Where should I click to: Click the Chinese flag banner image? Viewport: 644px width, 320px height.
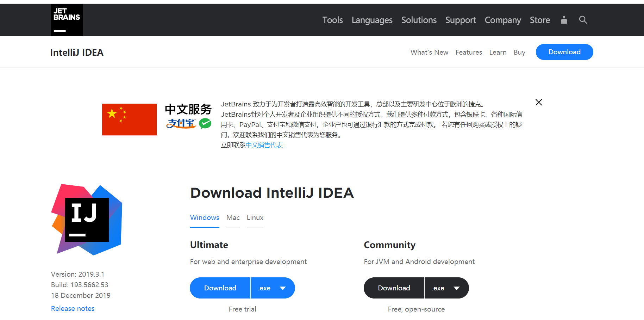[x=129, y=119]
